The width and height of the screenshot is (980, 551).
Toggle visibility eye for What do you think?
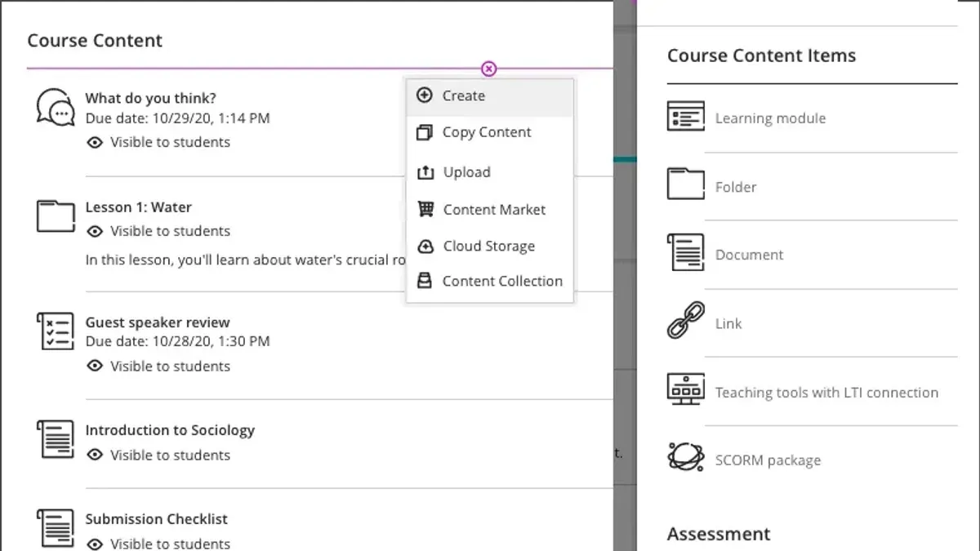95,142
